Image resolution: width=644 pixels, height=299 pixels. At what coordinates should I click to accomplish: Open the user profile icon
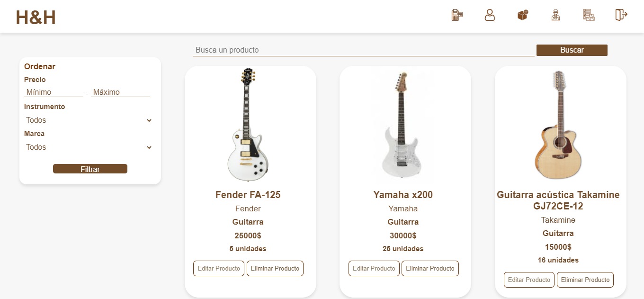pyautogui.click(x=490, y=15)
